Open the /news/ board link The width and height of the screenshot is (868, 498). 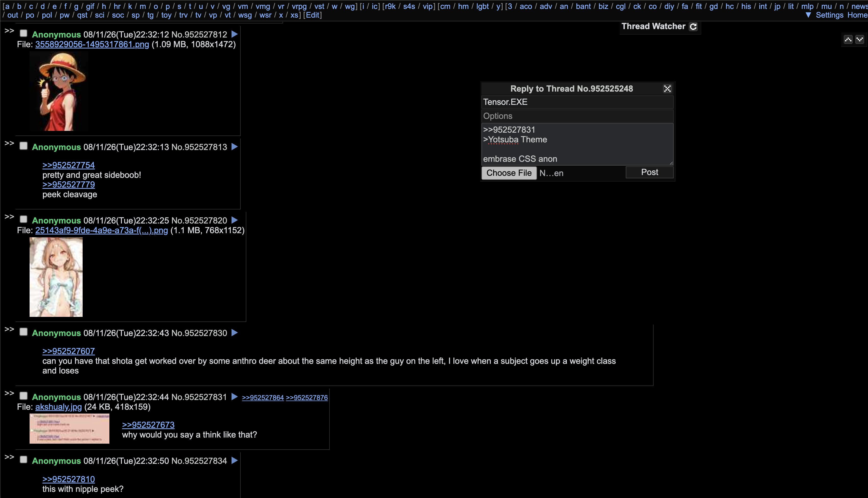(859, 6)
